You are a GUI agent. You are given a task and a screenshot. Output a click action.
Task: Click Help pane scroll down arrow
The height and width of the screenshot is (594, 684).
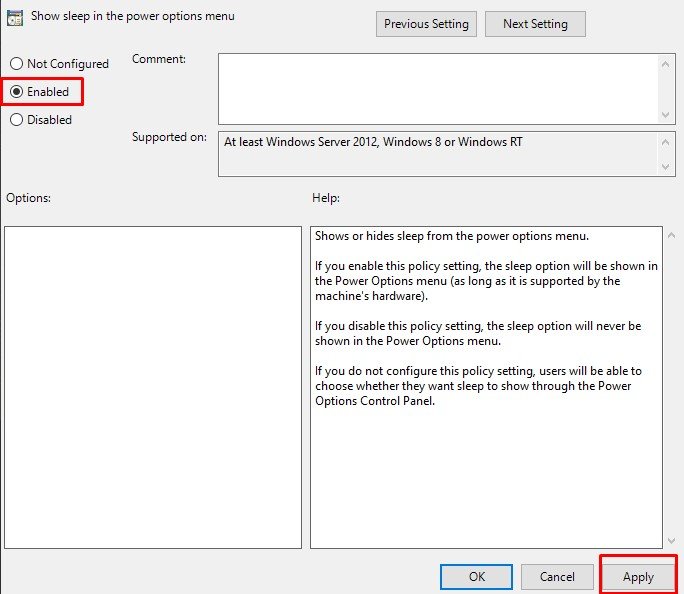click(x=671, y=541)
